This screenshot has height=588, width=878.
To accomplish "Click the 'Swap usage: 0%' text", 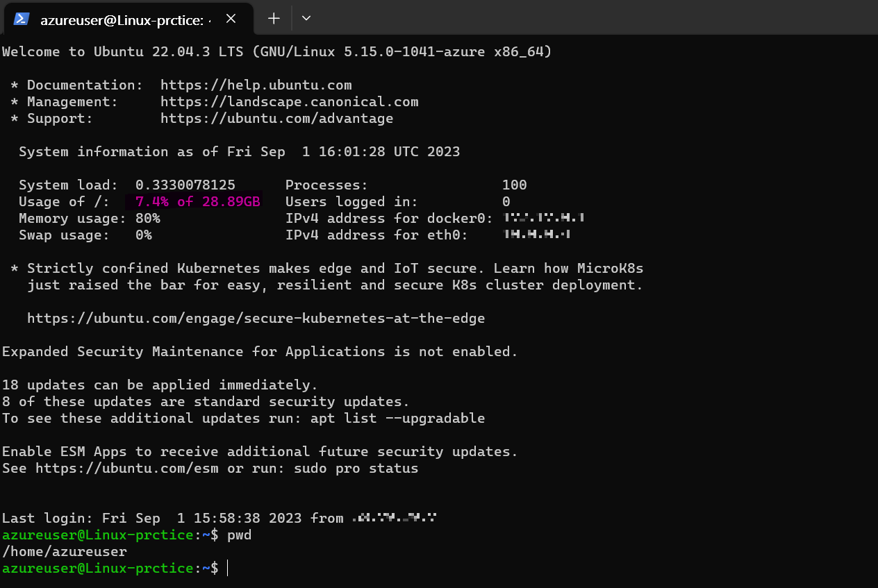I will (x=85, y=235).
